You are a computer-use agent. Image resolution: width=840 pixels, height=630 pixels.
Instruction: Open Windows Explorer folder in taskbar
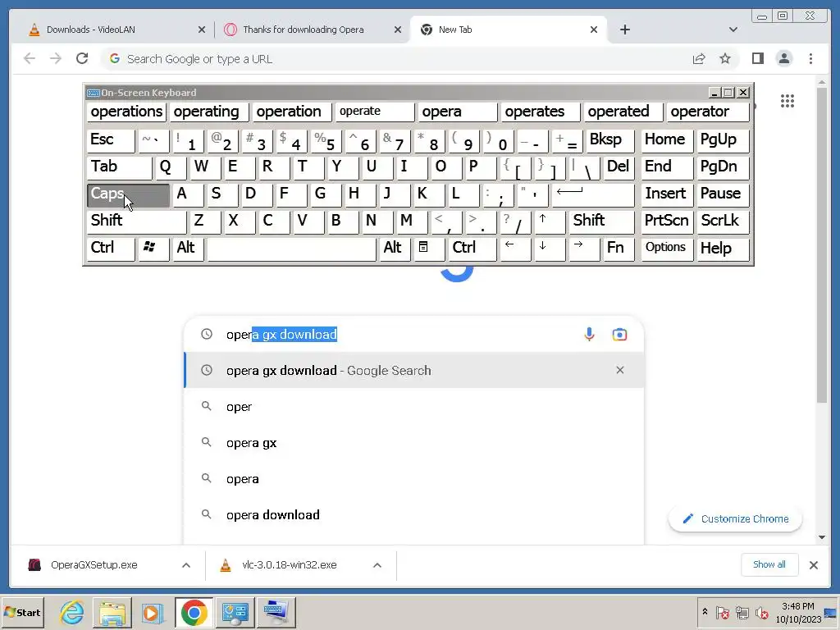click(112, 612)
